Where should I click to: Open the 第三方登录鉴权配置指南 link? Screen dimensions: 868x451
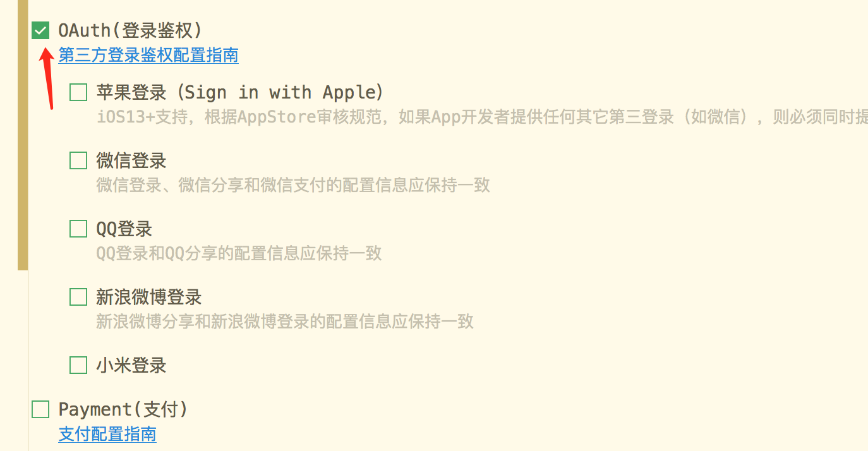(x=148, y=56)
